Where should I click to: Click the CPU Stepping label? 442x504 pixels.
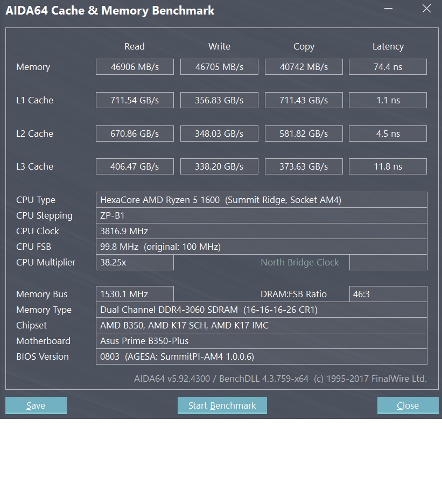point(44,216)
